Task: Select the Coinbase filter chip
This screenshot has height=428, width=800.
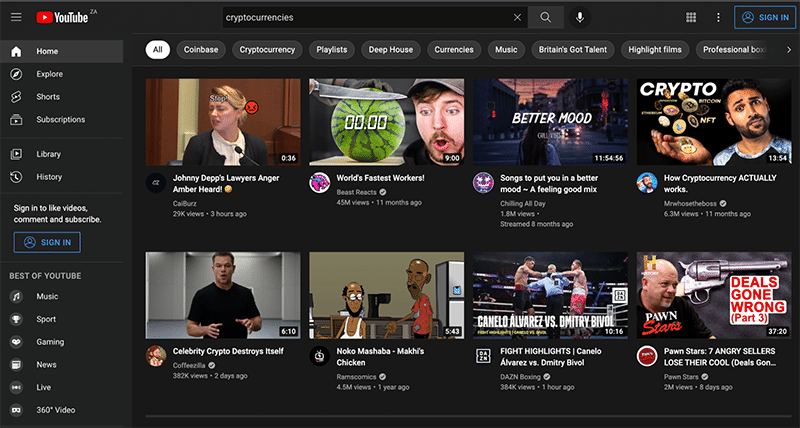Action: tap(201, 49)
